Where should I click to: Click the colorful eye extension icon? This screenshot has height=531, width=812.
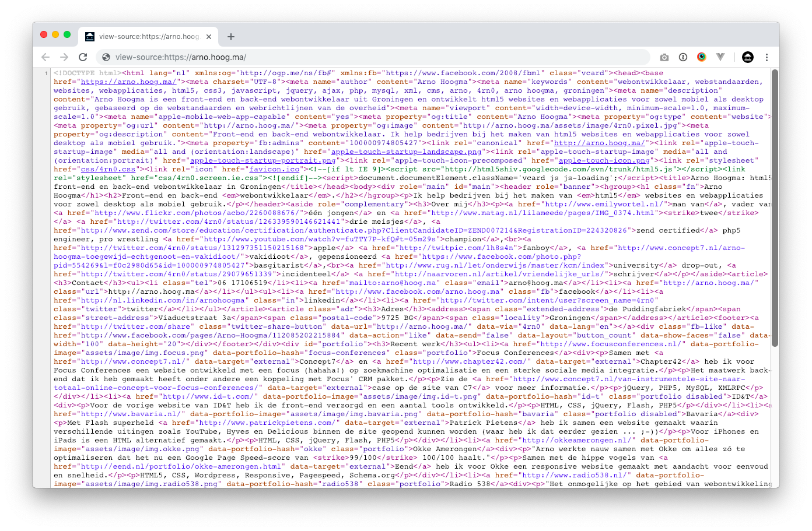[702, 57]
